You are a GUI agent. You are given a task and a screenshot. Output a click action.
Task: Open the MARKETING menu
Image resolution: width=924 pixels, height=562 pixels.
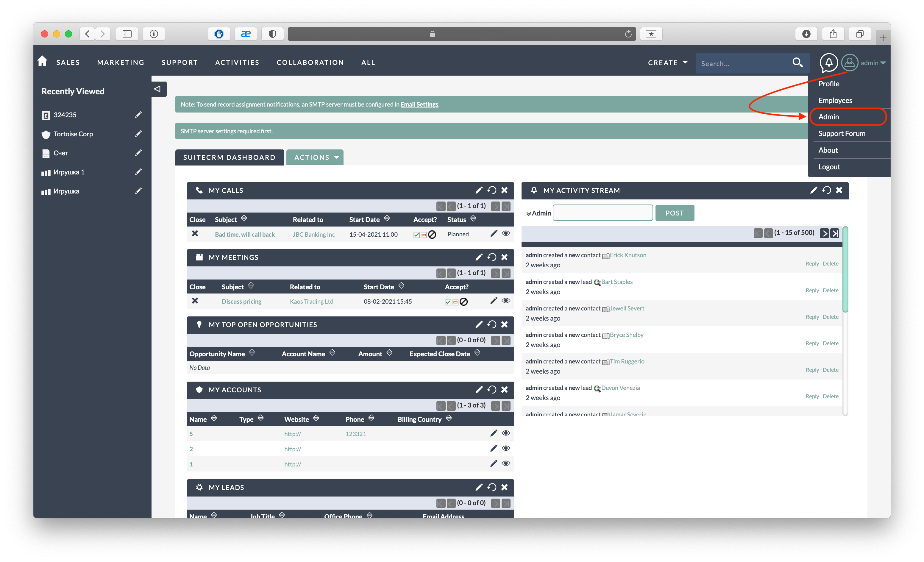pos(121,62)
